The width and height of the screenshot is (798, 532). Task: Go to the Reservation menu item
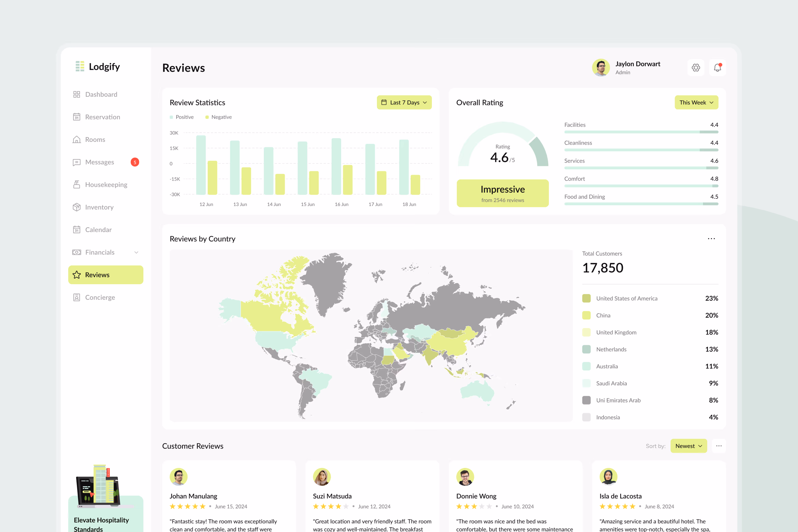tap(102, 117)
